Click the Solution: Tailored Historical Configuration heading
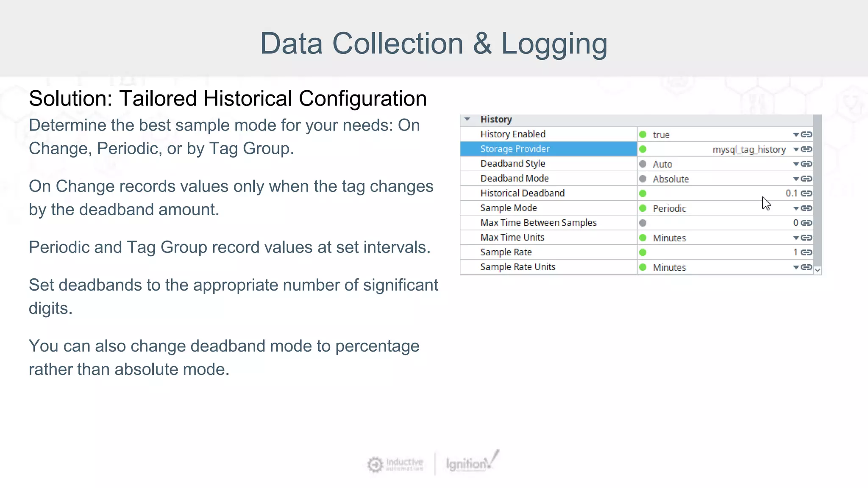 tap(228, 98)
